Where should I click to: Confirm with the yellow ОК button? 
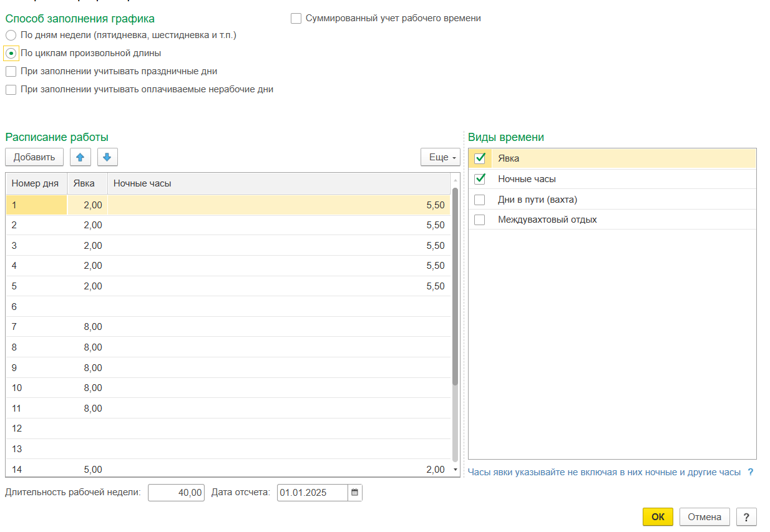[x=658, y=517]
